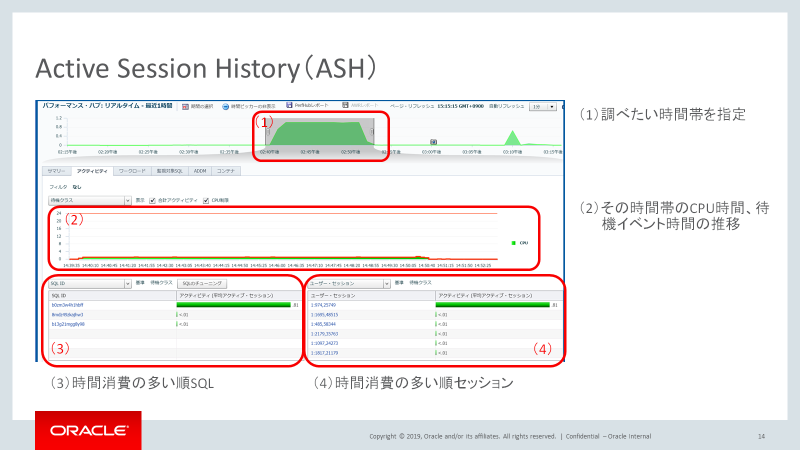Click the PerfHub report save icon
Image resolution: width=800 pixels, height=450 pixels.
[x=289, y=105]
